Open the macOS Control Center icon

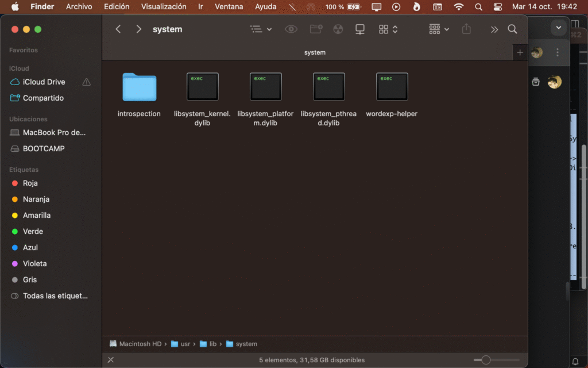click(497, 7)
